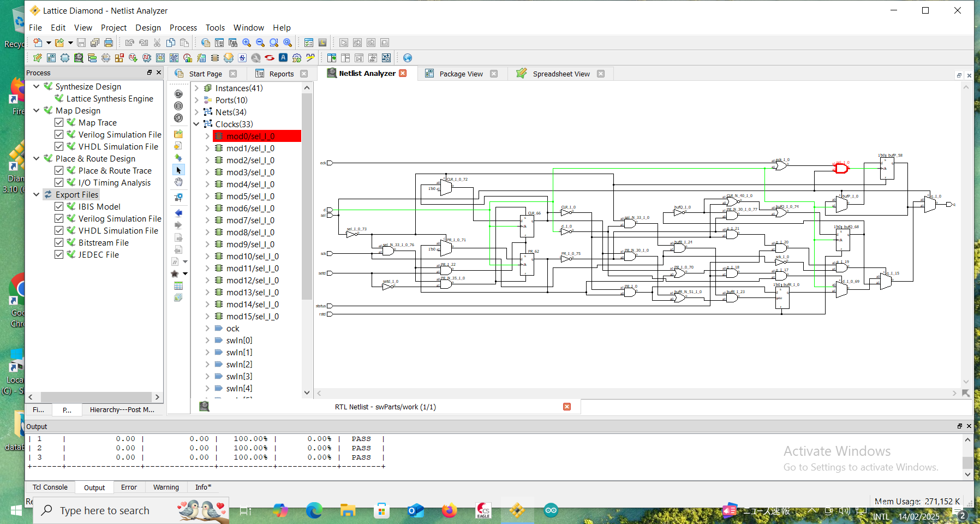Open Netlist Analyzer from the toolbar icon
This screenshot has height=524, width=980.
[79, 58]
